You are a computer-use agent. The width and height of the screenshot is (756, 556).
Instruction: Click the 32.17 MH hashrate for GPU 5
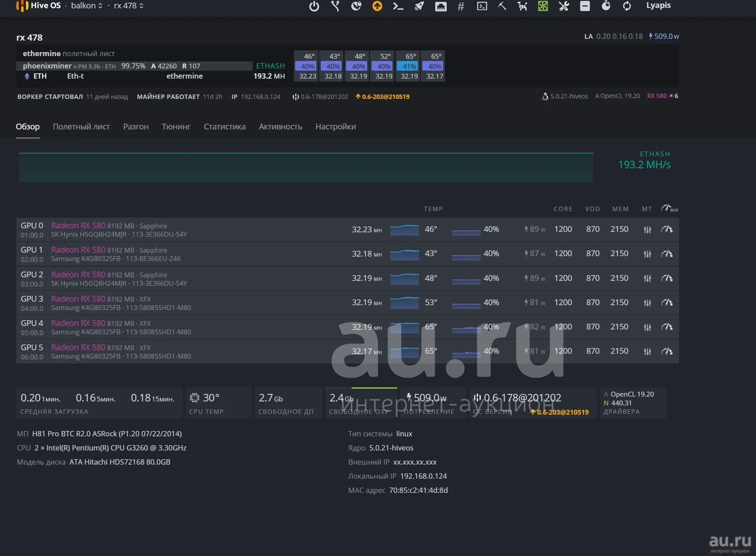point(367,352)
